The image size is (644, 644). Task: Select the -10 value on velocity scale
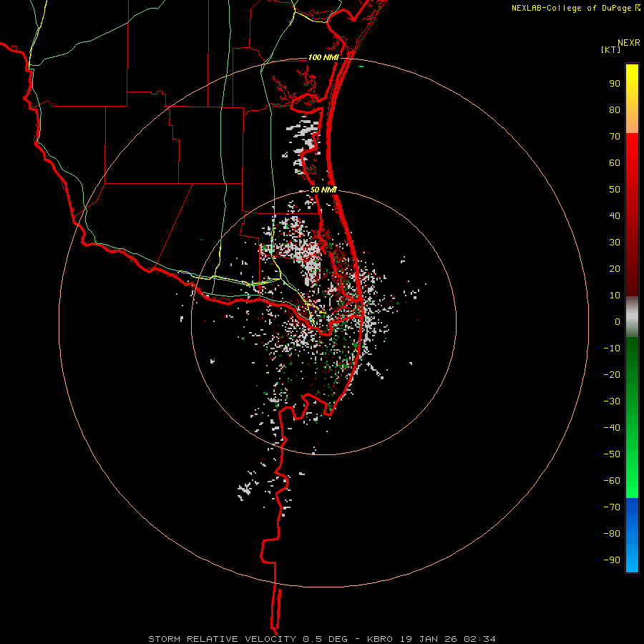tap(612, 348)
